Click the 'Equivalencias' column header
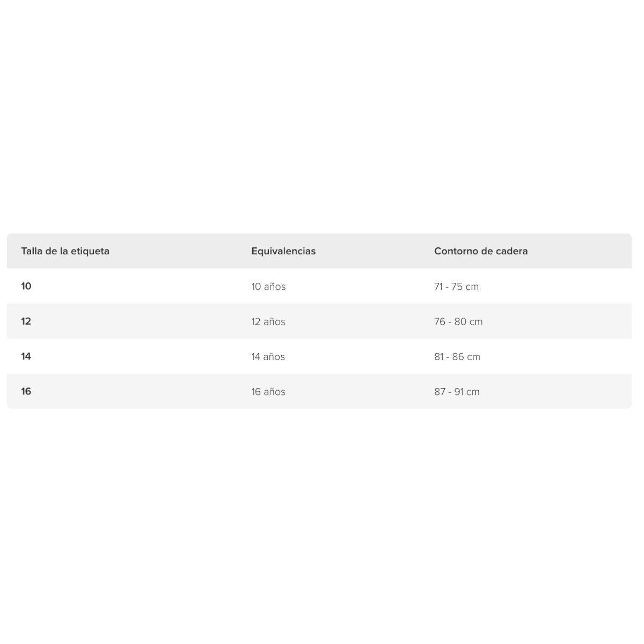Image resolution: width=644 pixels, height=644 pixels. click(283, 251)
